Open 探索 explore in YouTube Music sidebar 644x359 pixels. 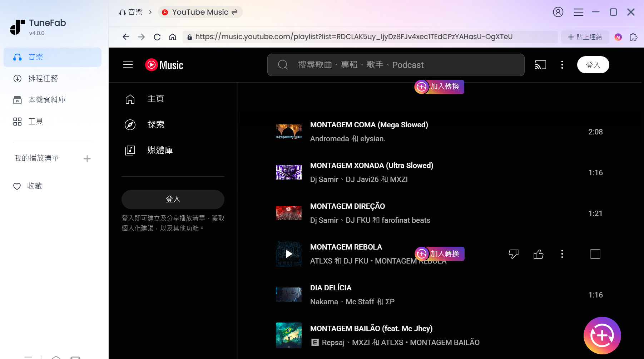tap(155, 125)
